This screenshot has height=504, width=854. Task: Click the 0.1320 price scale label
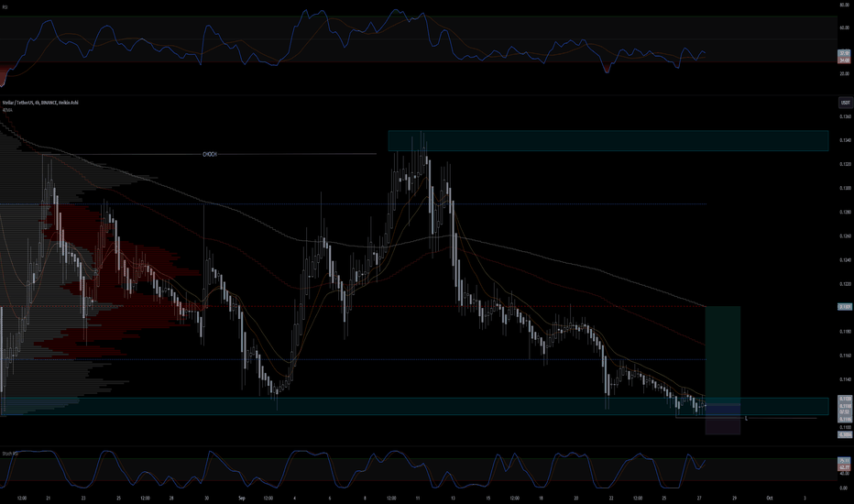click(x=846, y=164)
